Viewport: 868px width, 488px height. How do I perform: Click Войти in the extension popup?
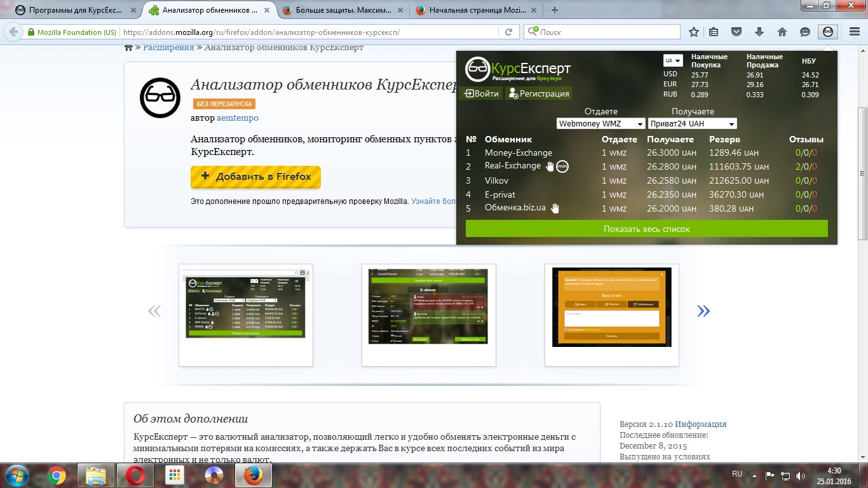481,93
